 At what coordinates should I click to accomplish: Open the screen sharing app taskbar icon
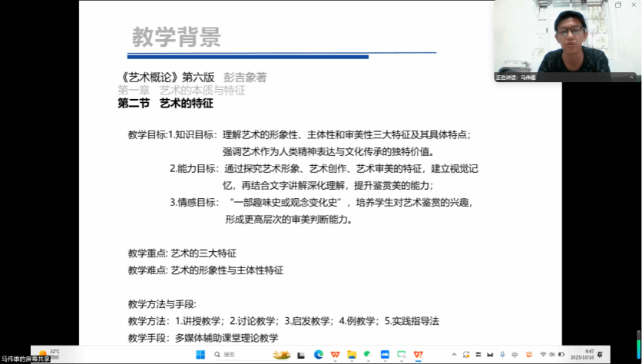(401, 354)
